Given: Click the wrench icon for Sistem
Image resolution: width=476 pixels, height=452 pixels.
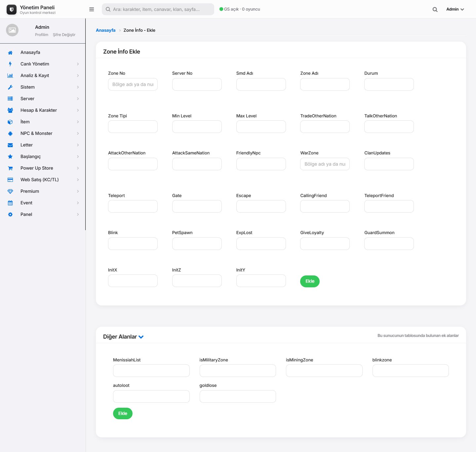Looking at the screenshot, I should [10, 87].
